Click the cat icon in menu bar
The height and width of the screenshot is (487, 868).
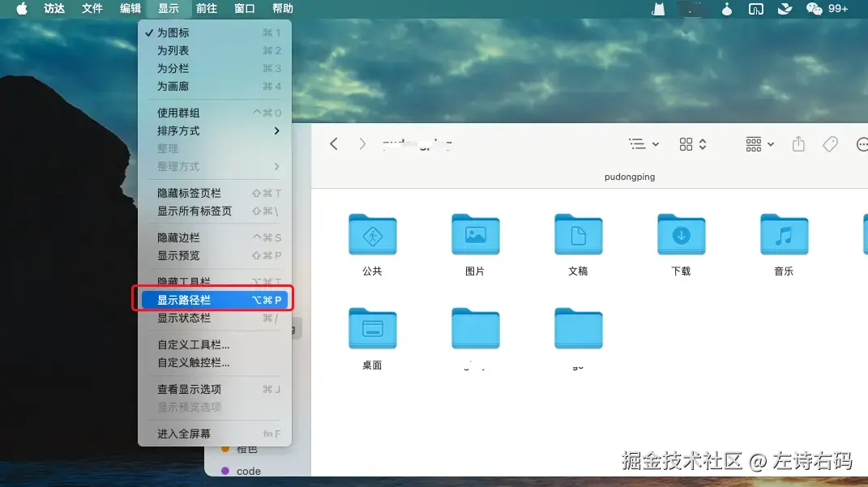(658, 8)
